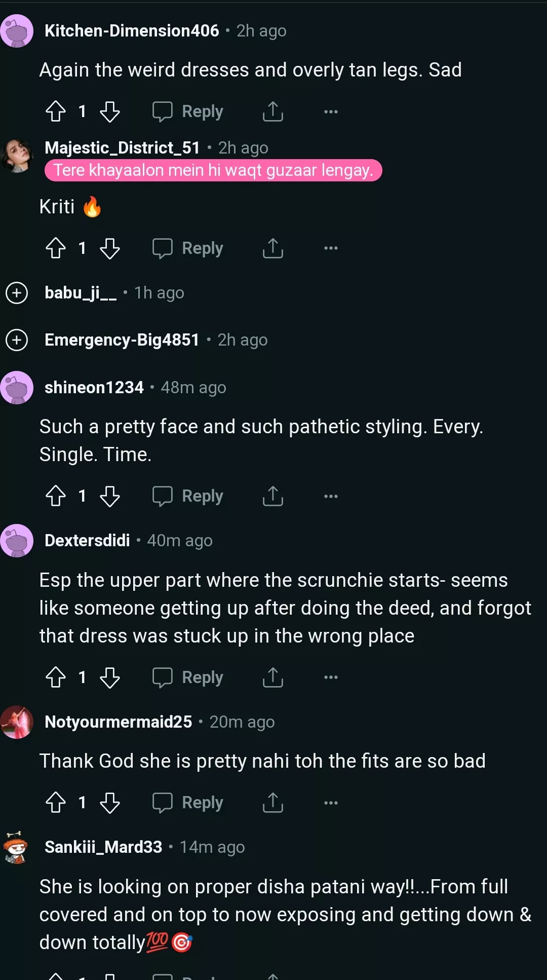Screen dimensions: 547x980
Task: Open overflow menu on Kitchen-Dimension406's comment
Action: (330, 111)
